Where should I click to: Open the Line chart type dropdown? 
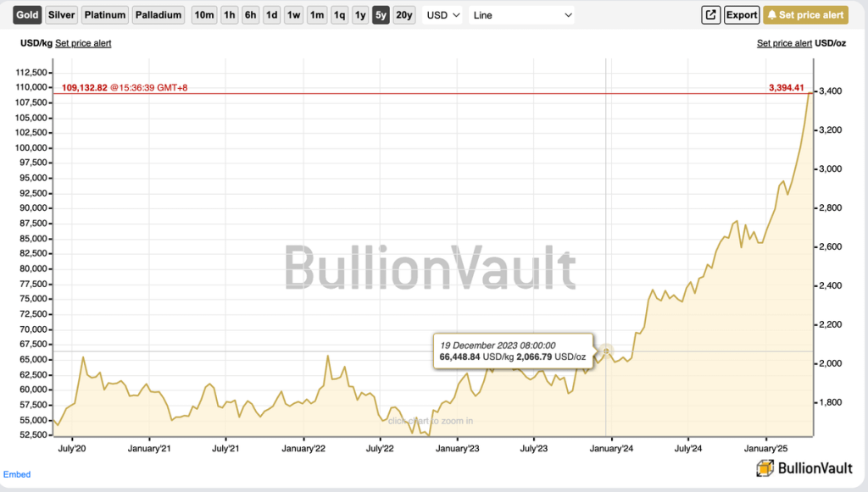(x=522, y=15)
